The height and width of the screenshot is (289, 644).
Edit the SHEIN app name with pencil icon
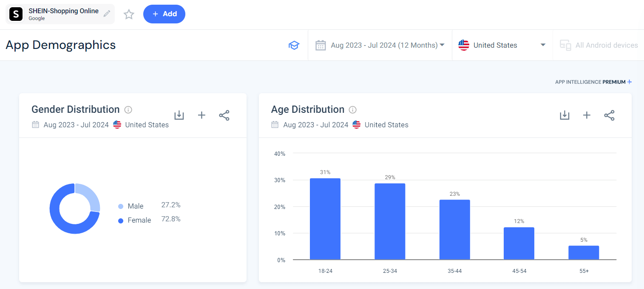[x=107, y=13]
